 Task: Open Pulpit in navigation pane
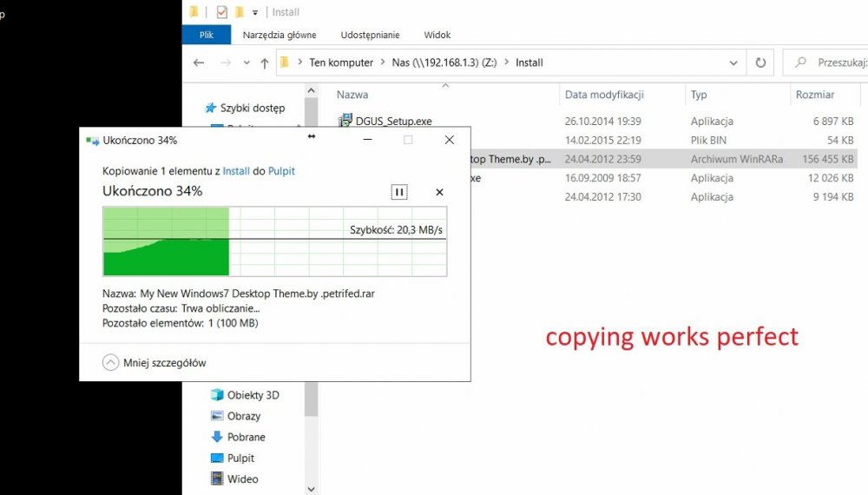(x=240, y=458)
